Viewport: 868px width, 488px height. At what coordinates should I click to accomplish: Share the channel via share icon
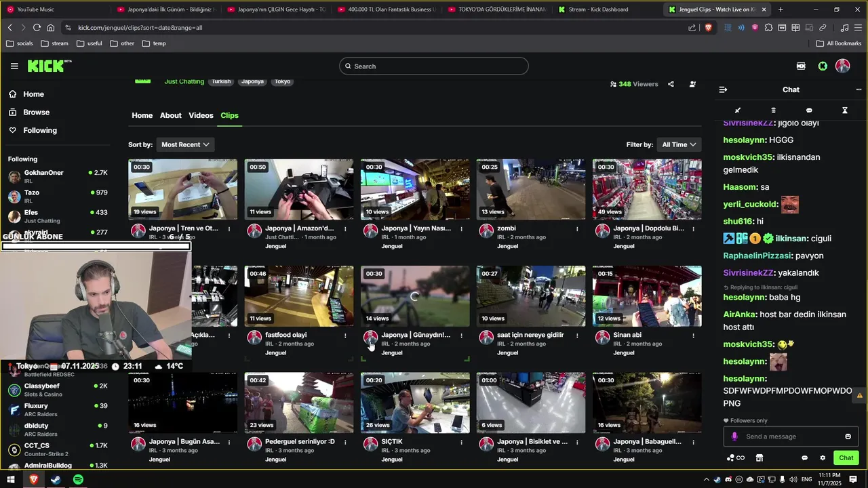pos(671,84)
